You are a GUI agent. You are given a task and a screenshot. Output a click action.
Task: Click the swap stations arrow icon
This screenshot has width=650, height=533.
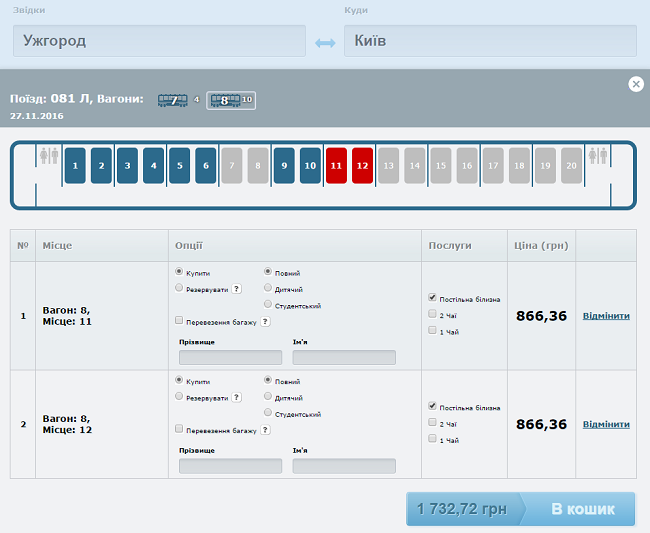[x=325, y=43]
